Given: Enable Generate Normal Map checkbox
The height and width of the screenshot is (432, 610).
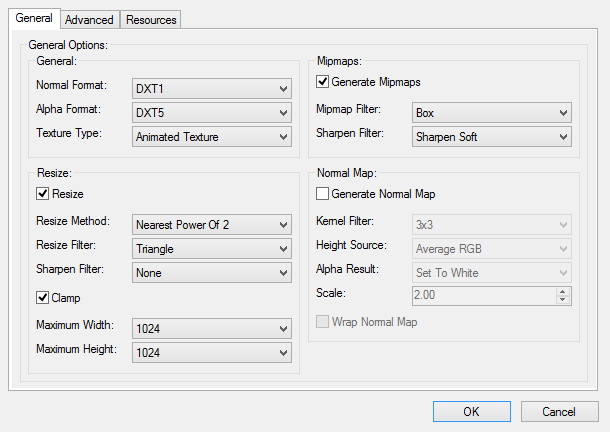Looking at the screenshot, I should (x=323, y=194).
